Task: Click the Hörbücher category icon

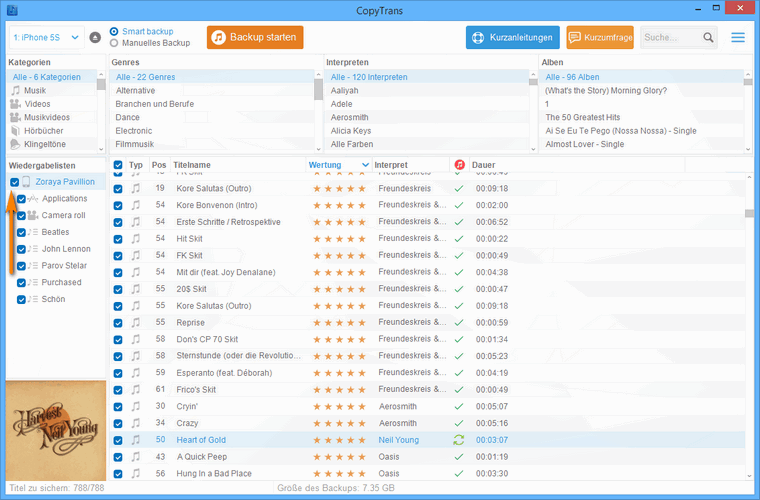Action: click(16, 131)
